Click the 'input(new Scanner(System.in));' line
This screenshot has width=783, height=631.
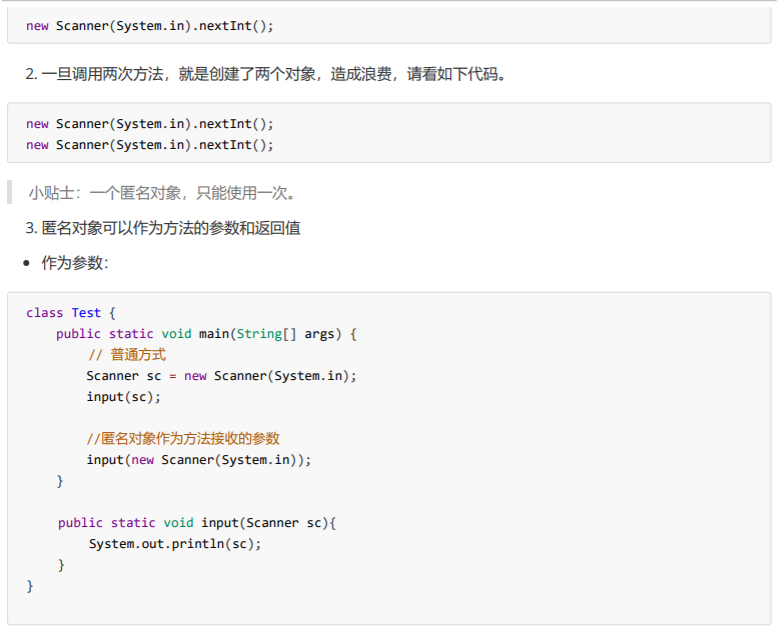click(x=199, y=460)
